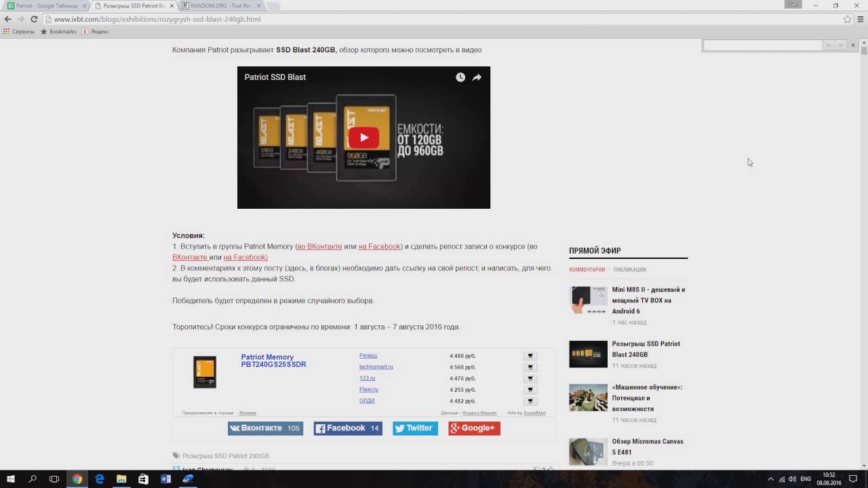
Task: Open the ОЛДИ store link
Action: [367, 401]
